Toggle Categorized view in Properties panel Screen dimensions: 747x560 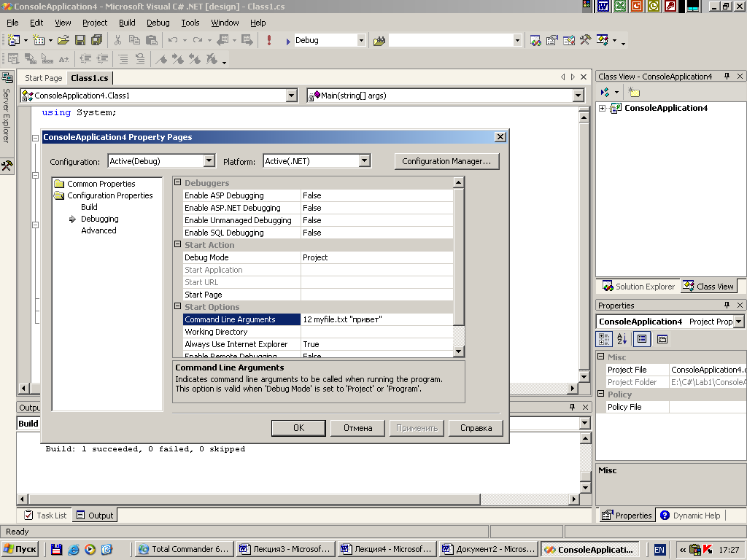604,339
